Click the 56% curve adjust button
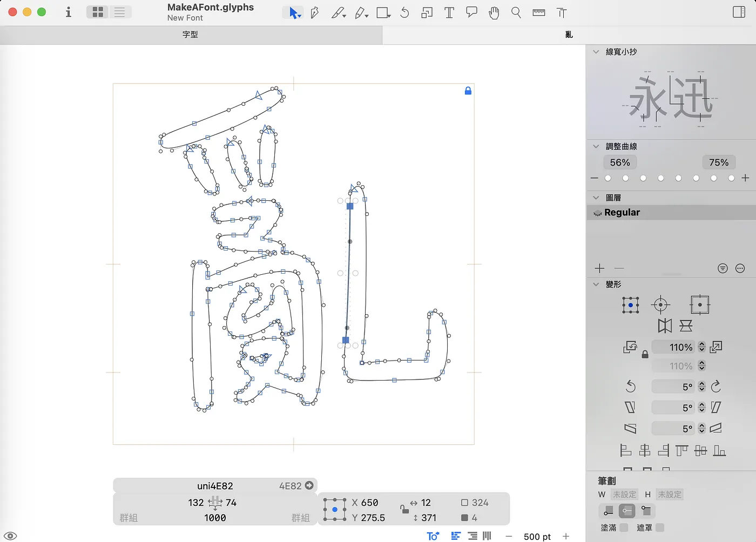 (x=620, y=162)
